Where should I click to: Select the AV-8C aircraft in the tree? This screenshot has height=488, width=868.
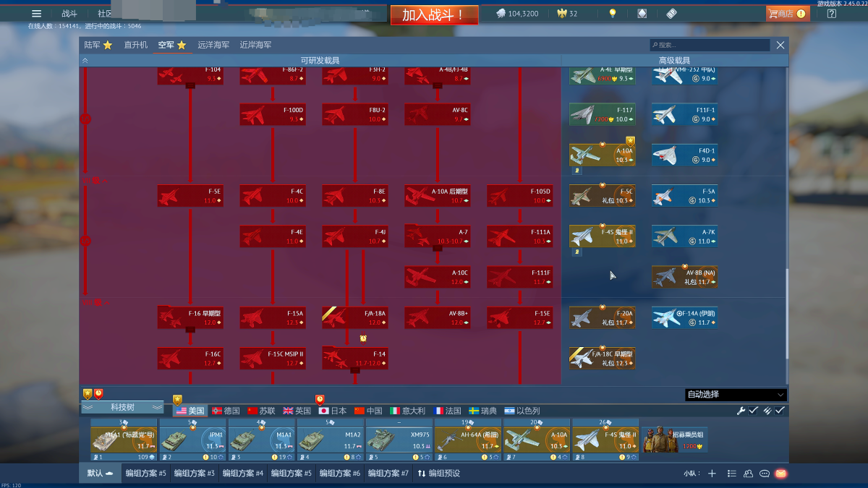[x=437, y=114]
